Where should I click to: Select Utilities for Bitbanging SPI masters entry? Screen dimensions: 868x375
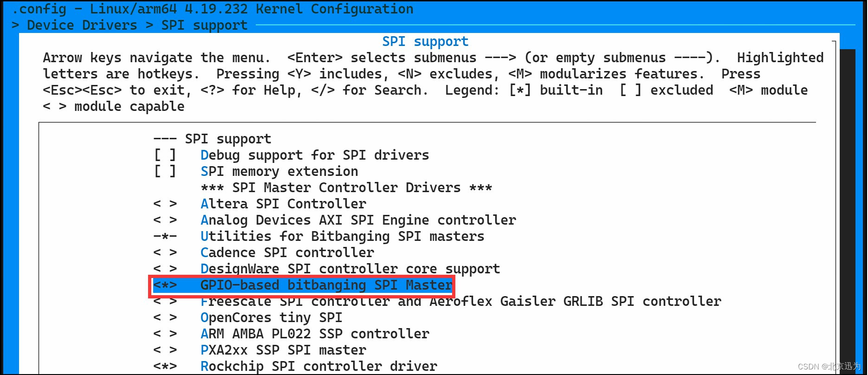[342, 236]
